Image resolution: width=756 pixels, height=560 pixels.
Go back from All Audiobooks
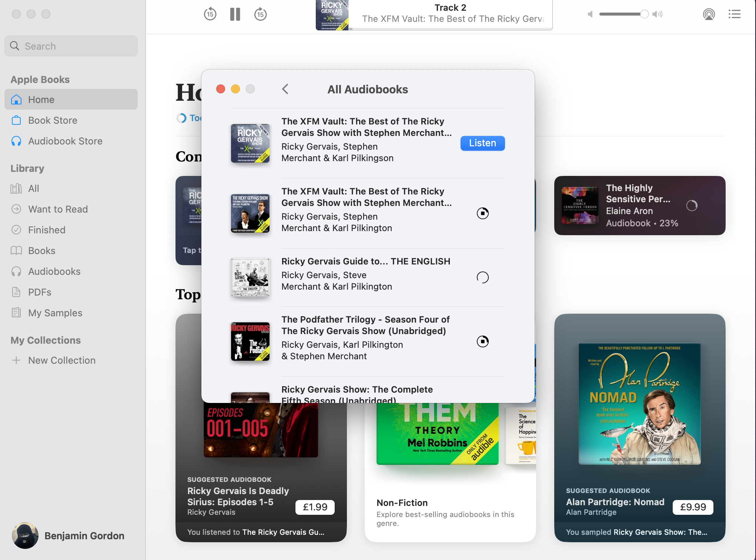pos(285,89)
